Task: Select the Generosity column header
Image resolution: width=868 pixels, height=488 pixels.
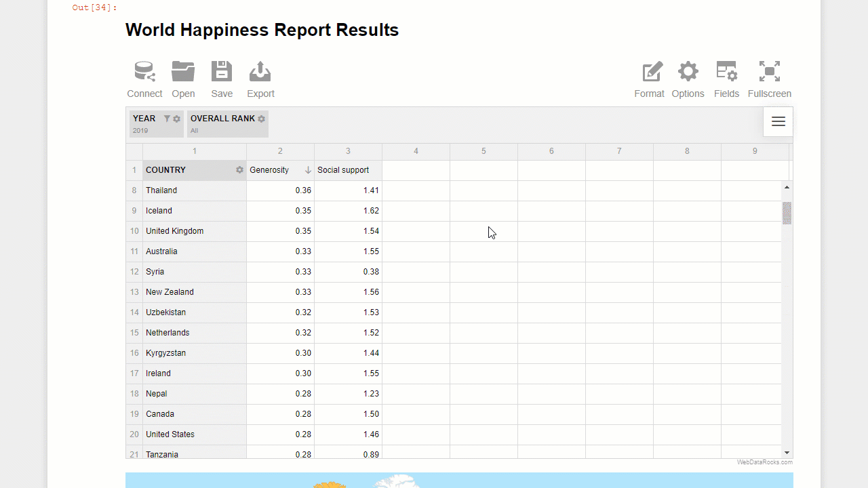Action: 280,170
